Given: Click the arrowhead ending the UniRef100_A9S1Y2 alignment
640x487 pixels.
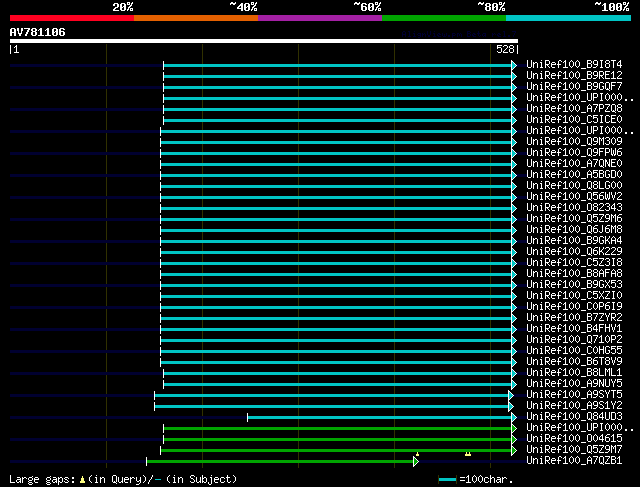Looking at the screenshot, I should click(511, 406).
